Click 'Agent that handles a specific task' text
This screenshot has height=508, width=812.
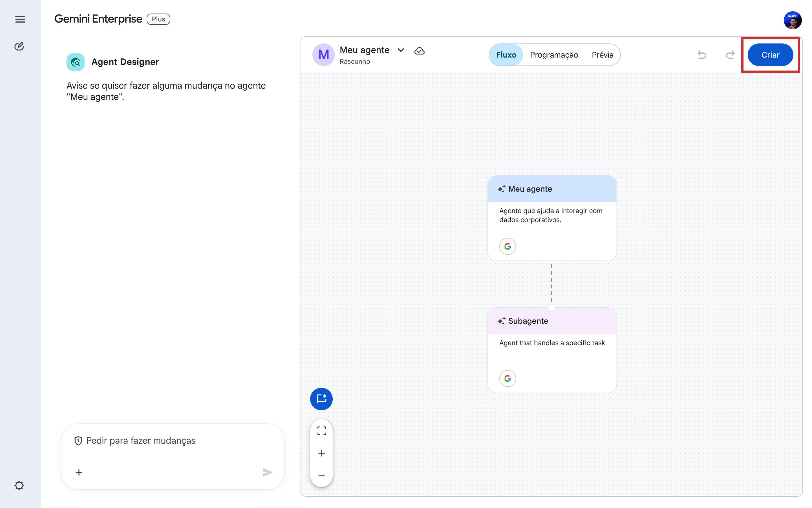[x=552, y=343]
